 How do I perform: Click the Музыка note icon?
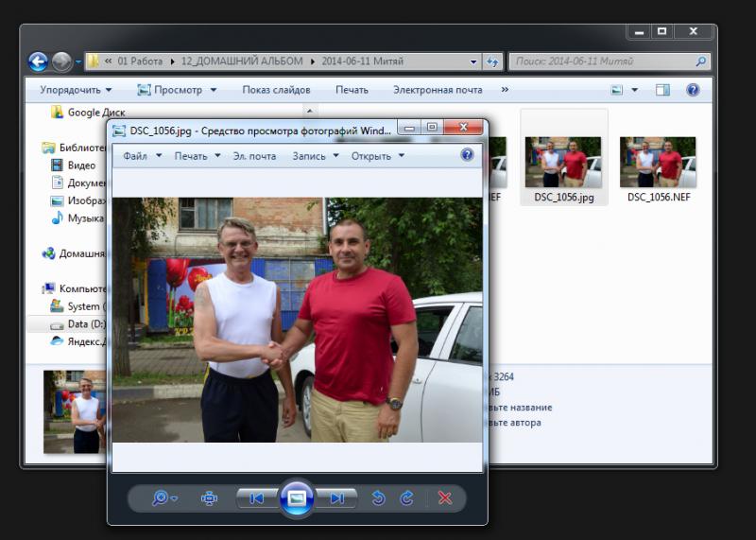coord(58,218)
